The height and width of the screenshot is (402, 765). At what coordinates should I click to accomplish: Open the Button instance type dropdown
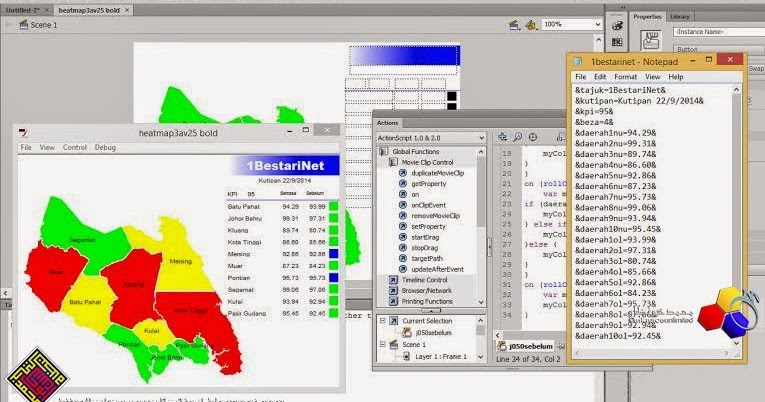coord(719,49)
